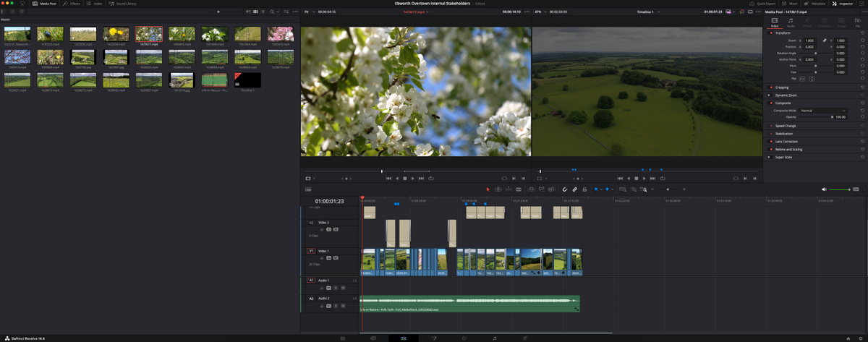Click the timeline Custom Zoom icon
Viewport: 868px width, 342px height.
(x=643, y=189)
